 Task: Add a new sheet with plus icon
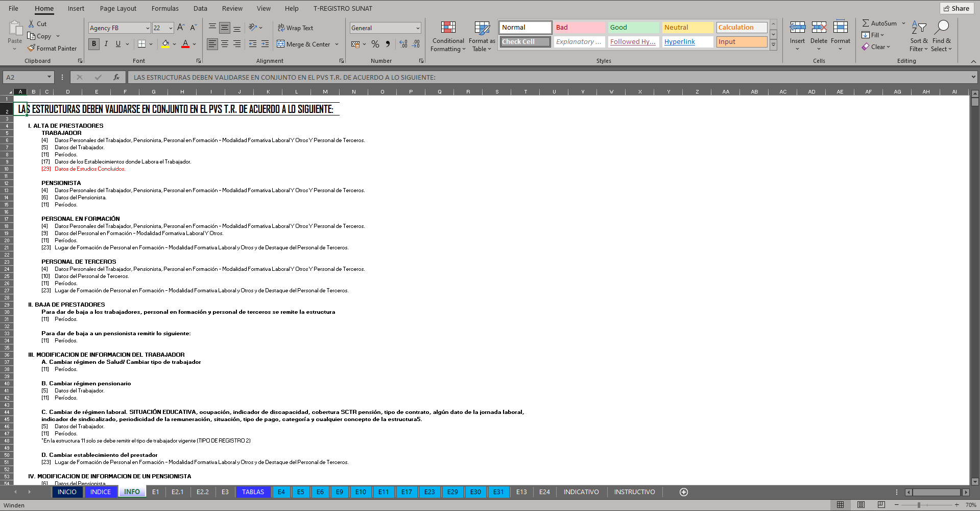click(x=684, y=492)
